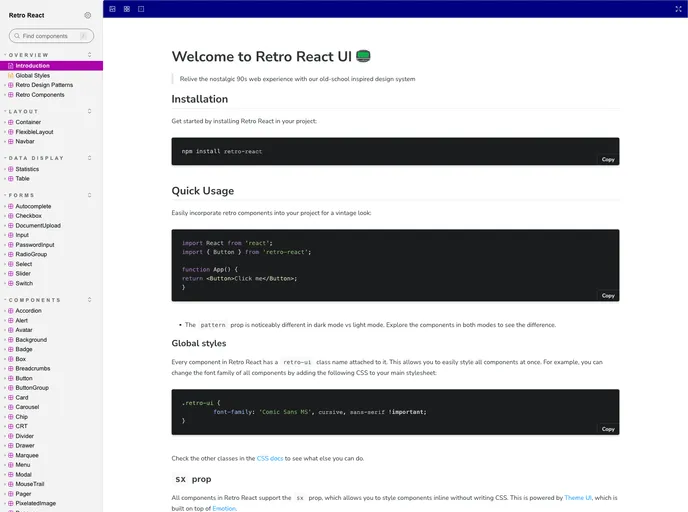
Task: Click the Badge component icon
Action: coord(11,349)
